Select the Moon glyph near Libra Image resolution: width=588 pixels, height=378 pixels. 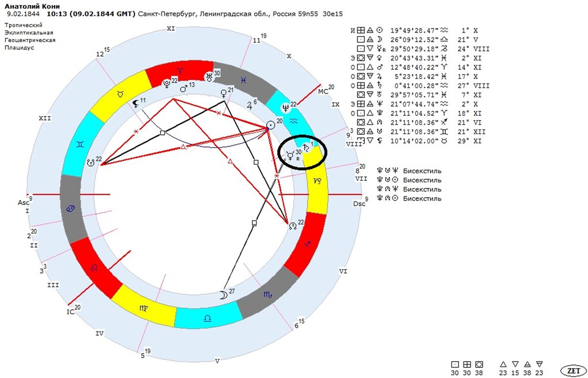tap(223, 294)
